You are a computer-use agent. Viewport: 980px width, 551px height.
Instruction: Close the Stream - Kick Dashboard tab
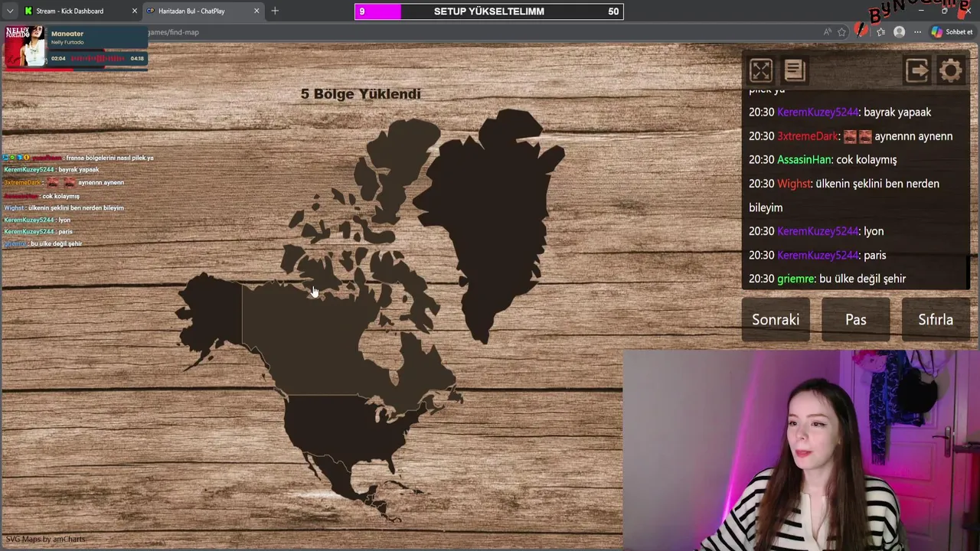click(135, 11)
